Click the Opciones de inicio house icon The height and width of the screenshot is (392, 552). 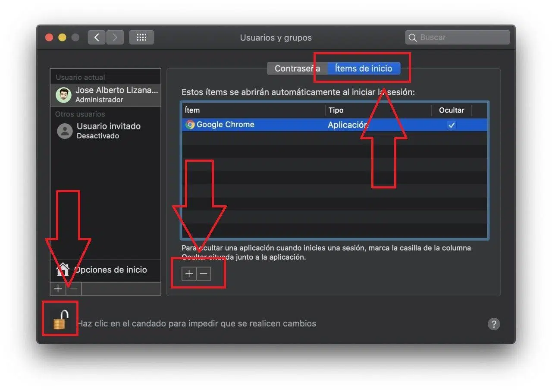(x=63, y=270)
